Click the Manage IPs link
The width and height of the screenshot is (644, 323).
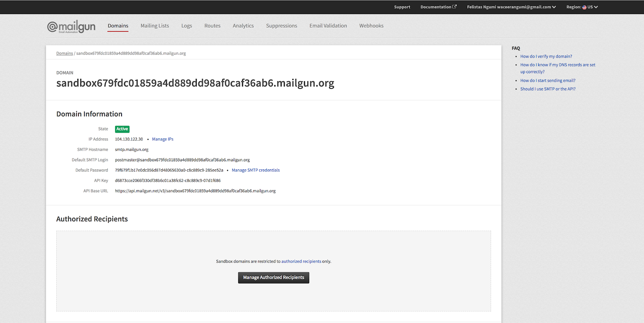point(163,139)
